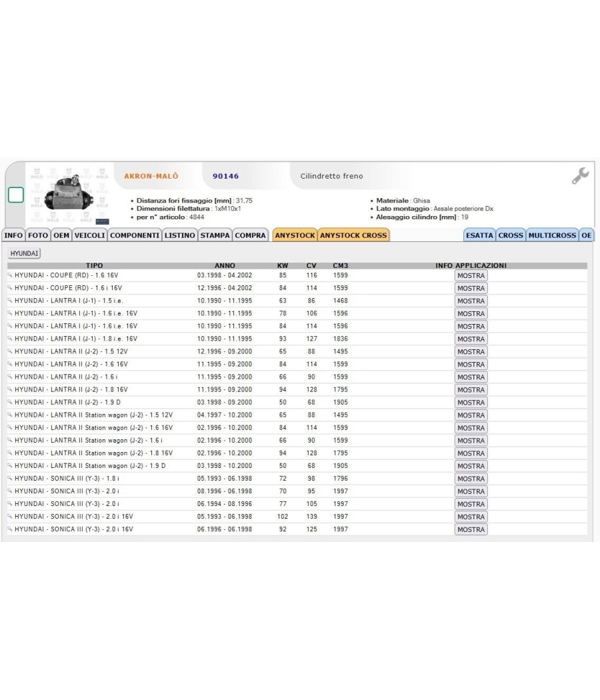The width and height of the screenshot is (600, 700).
Task: Switch to the LISTINO tab
Action: (x=180, y=235)
